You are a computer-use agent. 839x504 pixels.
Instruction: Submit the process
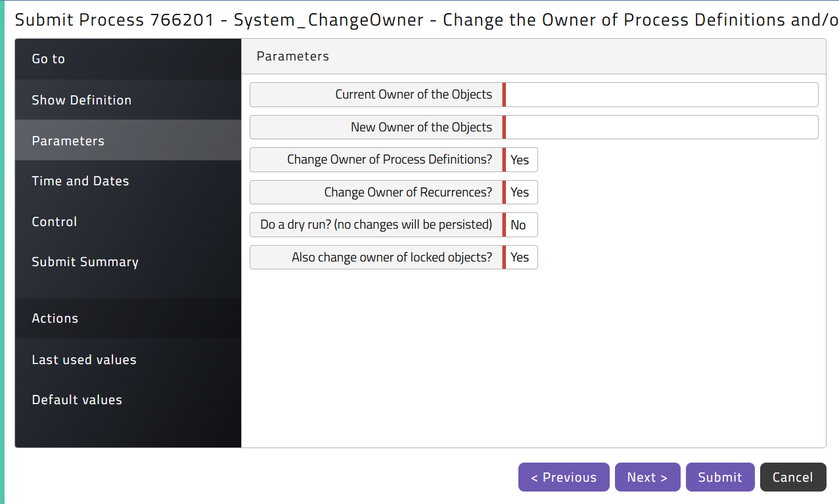point(720,478)
